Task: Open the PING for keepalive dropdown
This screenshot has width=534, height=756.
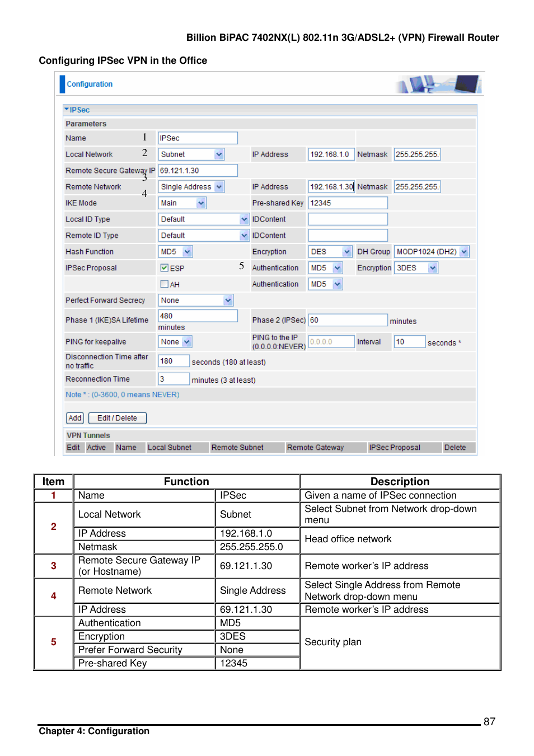Action: pyautogui.click(x=175, y=342)
